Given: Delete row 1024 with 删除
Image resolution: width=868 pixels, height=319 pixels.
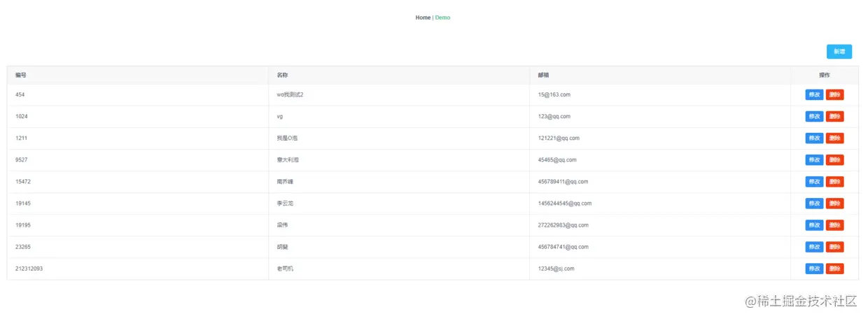Looking at the screenshot, I should (834, 116).
